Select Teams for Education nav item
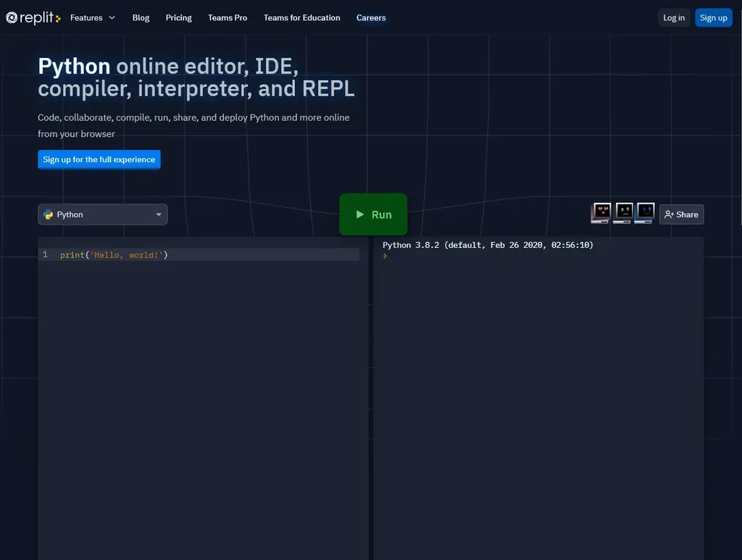 pos(302,17)
